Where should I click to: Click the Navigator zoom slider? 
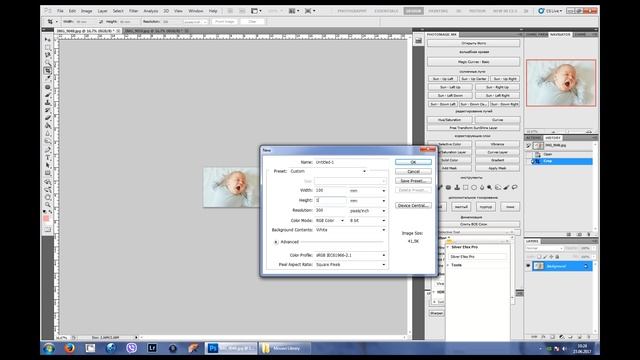568,132
